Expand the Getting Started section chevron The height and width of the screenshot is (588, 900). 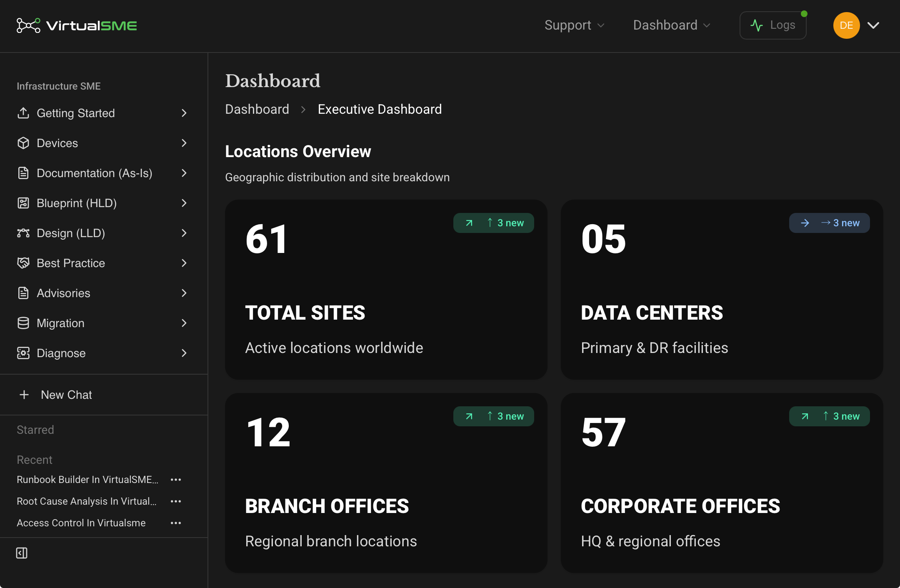pyautogui.click(x=184, y=113)
